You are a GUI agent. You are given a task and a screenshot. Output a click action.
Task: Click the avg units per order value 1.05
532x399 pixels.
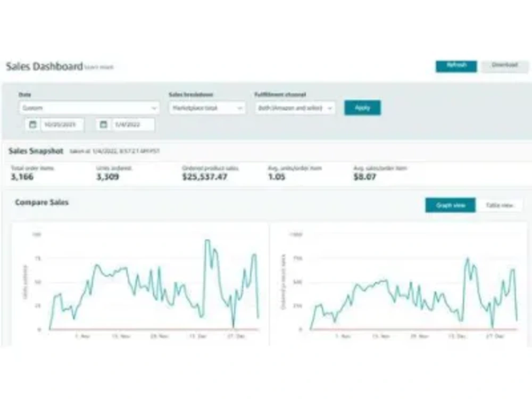tap(277, 177)
